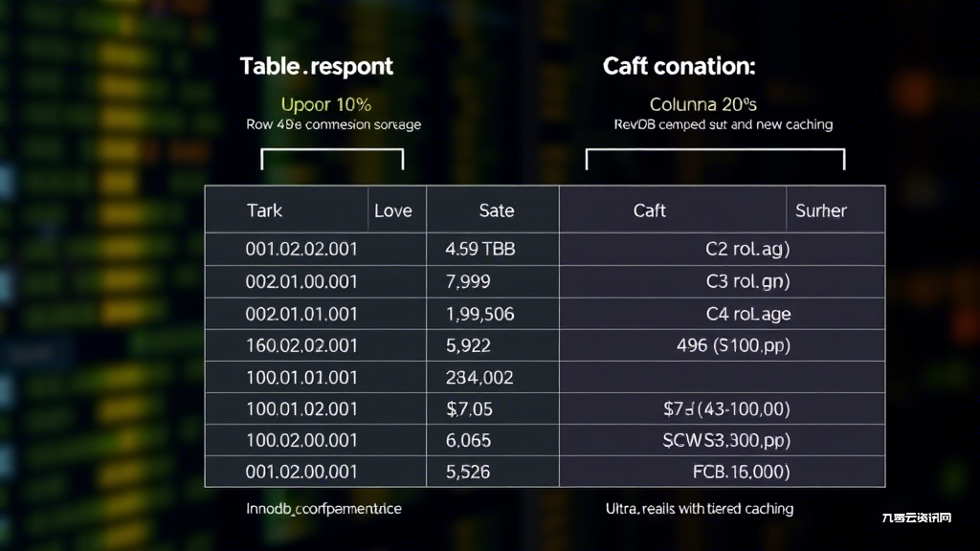
Task: Click the Love column header
Action: (393, 210)
